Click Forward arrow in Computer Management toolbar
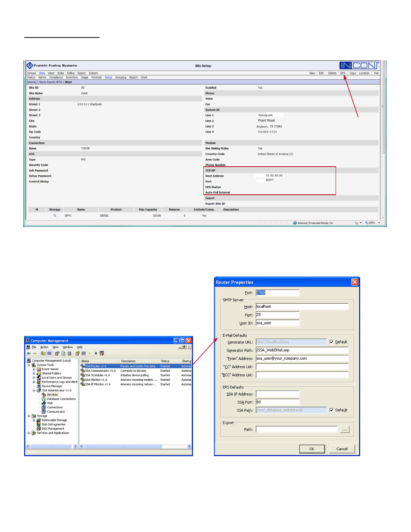Screen dimensions: 411x532 coord(35,353)
